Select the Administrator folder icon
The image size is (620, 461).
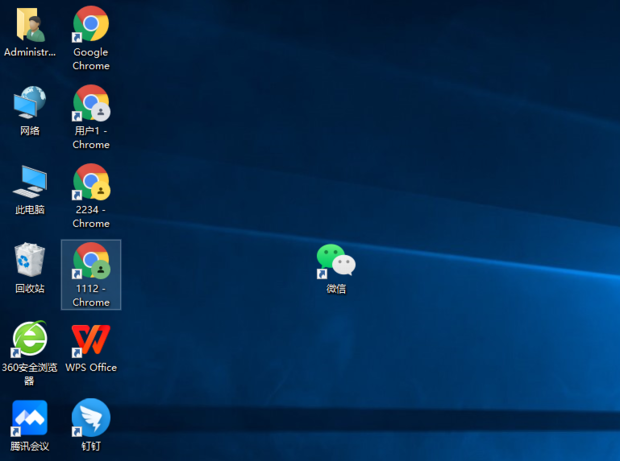(30, 25)
